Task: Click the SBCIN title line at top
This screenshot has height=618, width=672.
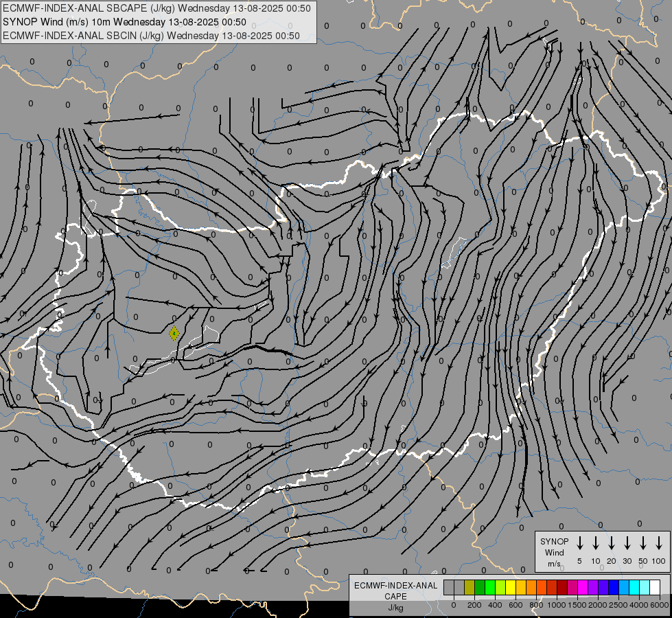Action: (x=151, y=36)
